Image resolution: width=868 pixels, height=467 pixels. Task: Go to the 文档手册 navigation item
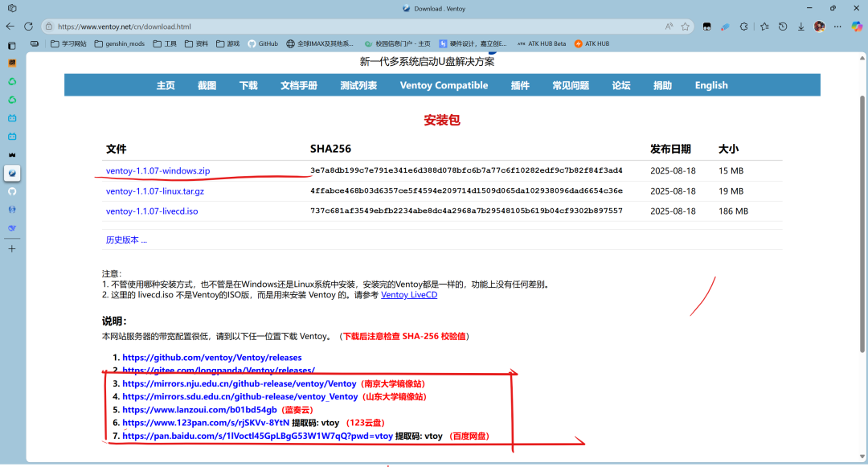(299, 85)
